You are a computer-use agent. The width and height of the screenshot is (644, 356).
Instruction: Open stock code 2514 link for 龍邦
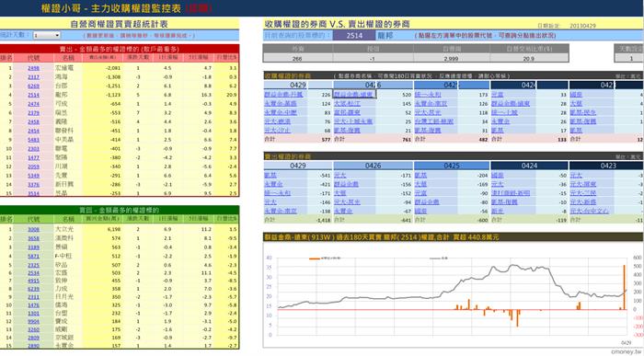click(34, 95)
